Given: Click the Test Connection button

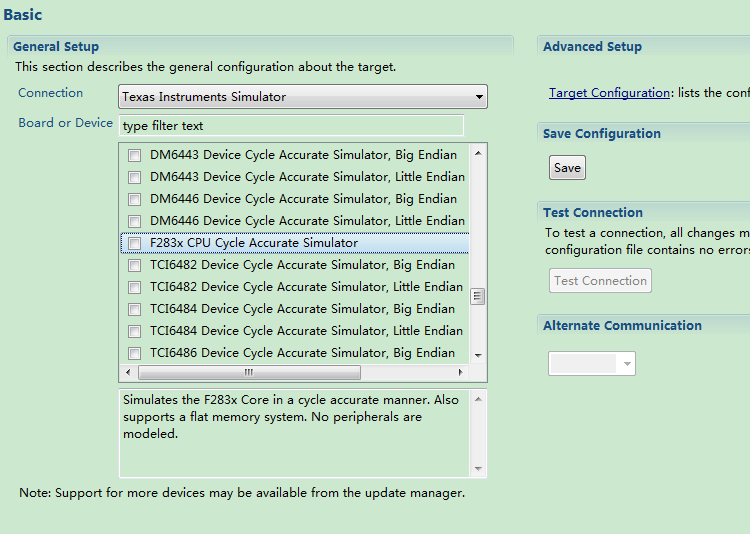Looking at the screenshot, I should [x=600, y=281].
